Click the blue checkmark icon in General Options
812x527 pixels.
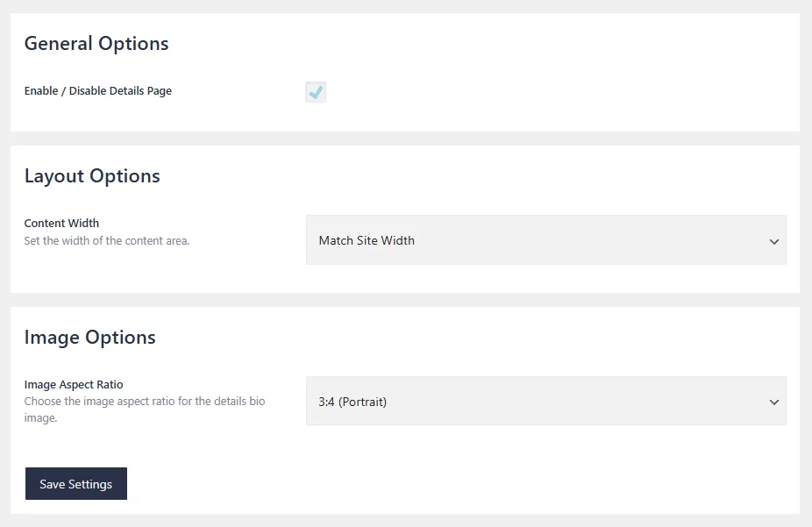pyautogui.click(x=316, y=92)
